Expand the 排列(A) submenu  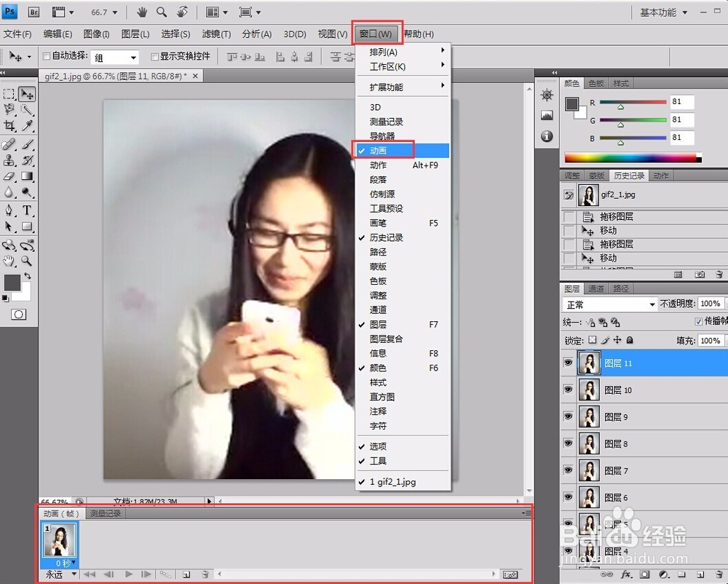coord(403,52)
